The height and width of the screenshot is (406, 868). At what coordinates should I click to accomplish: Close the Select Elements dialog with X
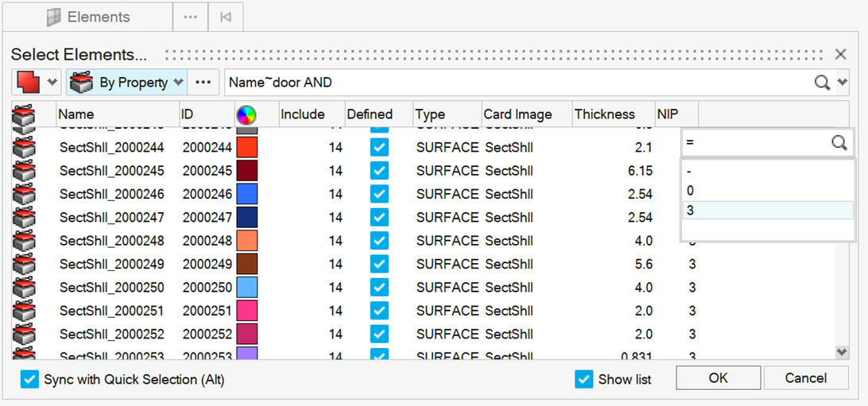click(840, 55)
